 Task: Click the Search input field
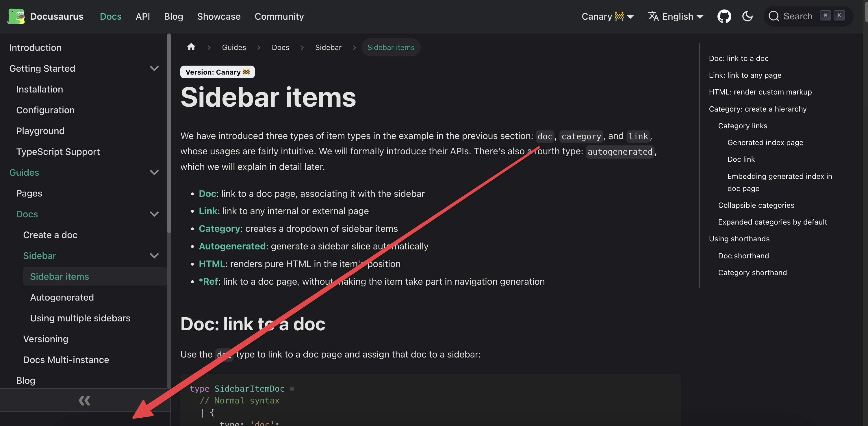coord(797,16)
